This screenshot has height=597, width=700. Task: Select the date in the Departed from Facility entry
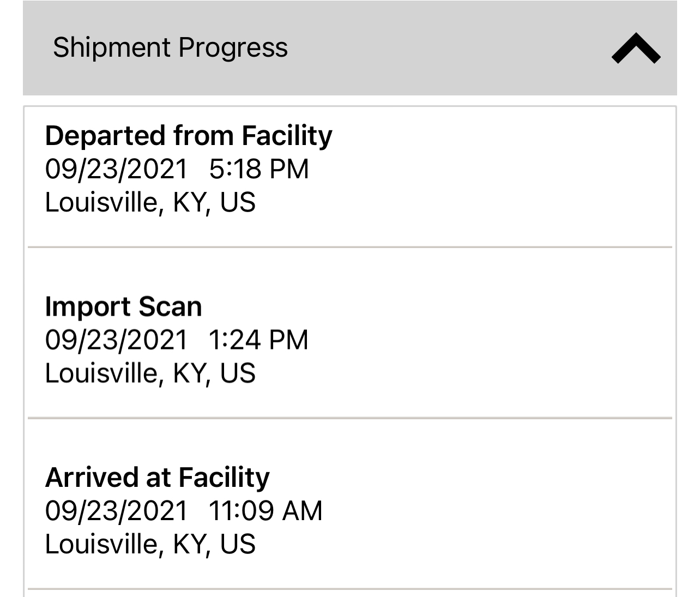coord(116,169)
